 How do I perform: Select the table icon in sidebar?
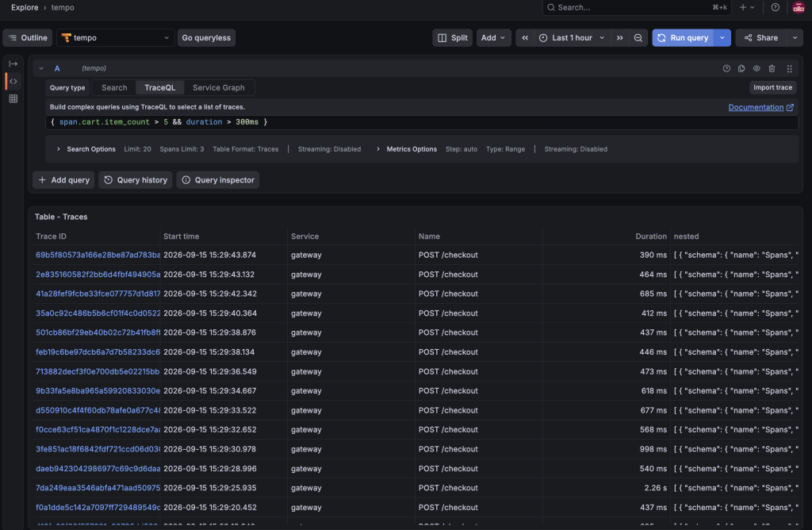pyautogui.click(x=13, y=98)
